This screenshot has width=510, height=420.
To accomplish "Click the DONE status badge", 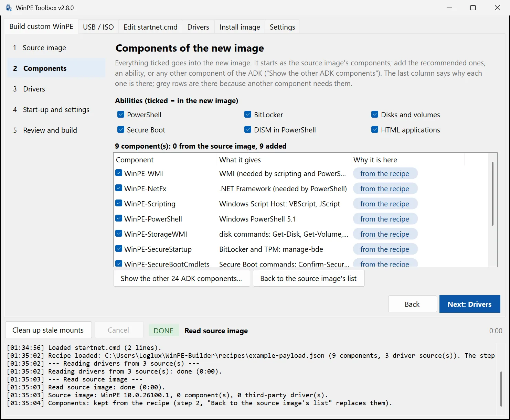I will point(164,331).
